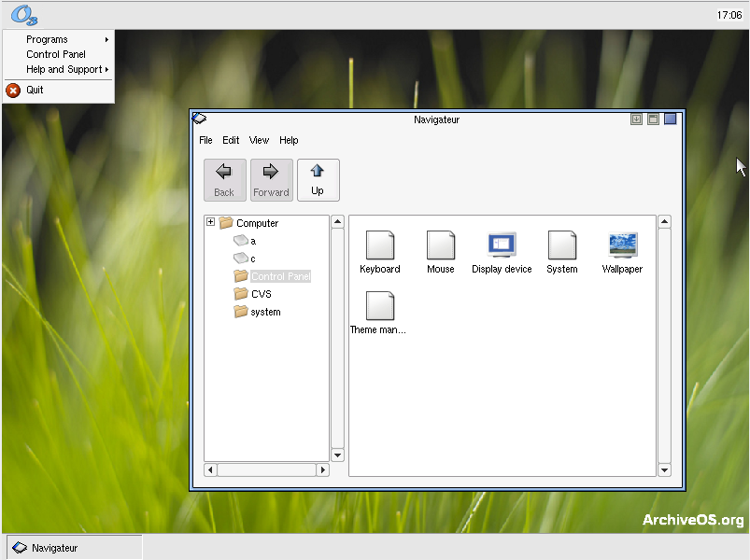Click the file pane scroll up arrow
Screen dimensions: 750x560
coord(664,222)
